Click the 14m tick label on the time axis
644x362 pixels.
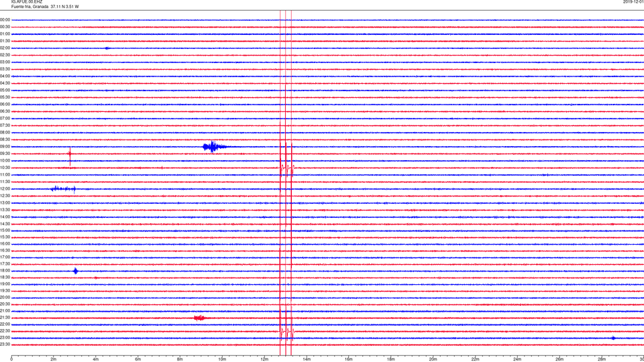pyautogui.click(x=307, y=359)
